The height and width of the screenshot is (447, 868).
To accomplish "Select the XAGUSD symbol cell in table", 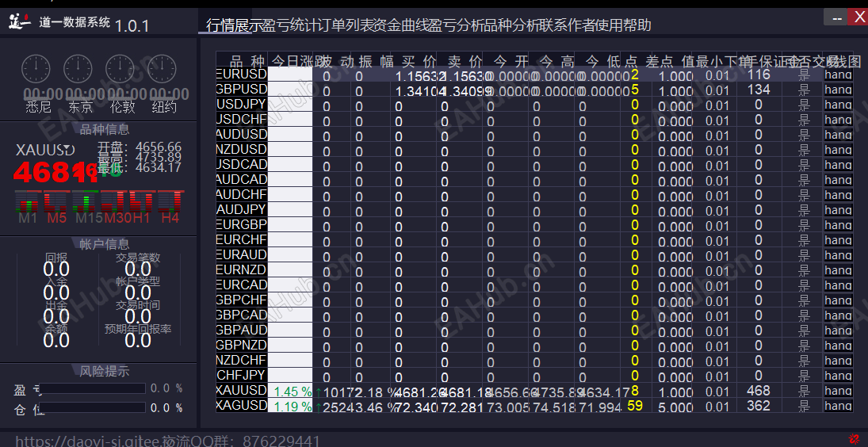I will tap(242, 405).
